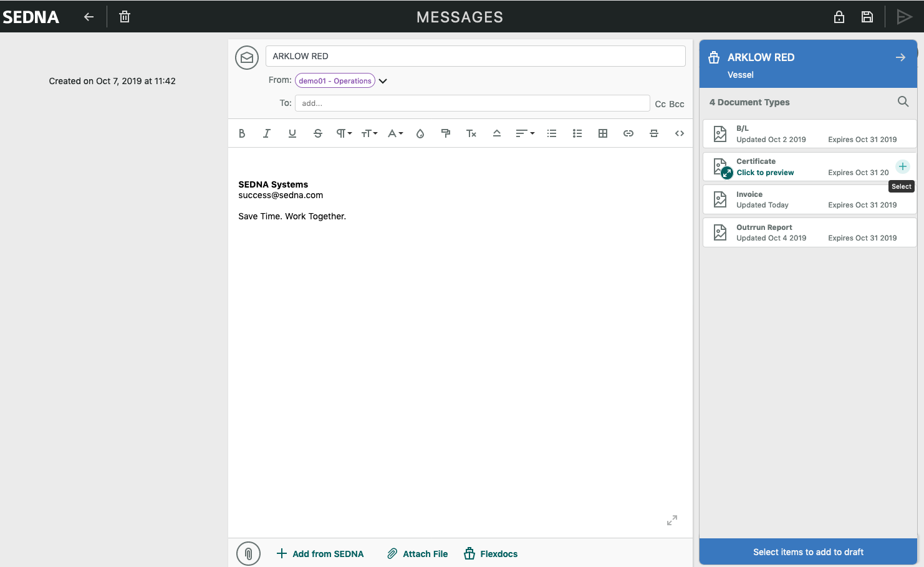This screenshot has width=924, height=567.
Task: Apply italic formatting
Action: [x=266, y=133]
